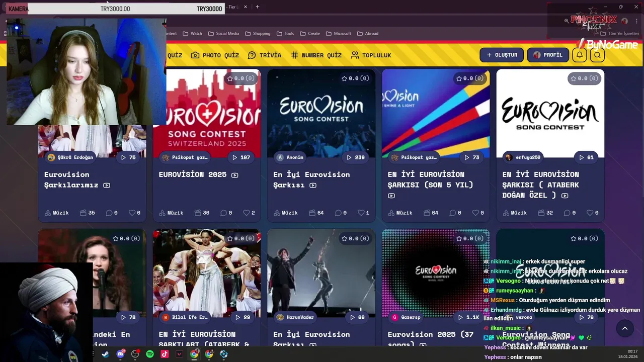Open the Eurovision Şarkılarımız title
Image resolution: width=644 pixels, height=362 pixels.
coord(71,179)
